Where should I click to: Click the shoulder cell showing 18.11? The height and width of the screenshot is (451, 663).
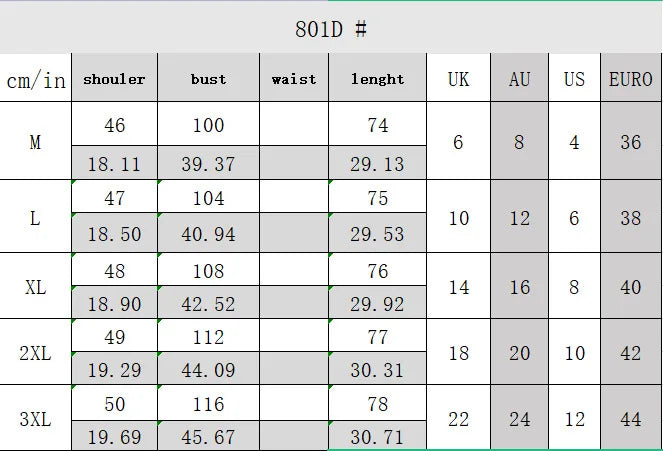click(x=114, y=164)
